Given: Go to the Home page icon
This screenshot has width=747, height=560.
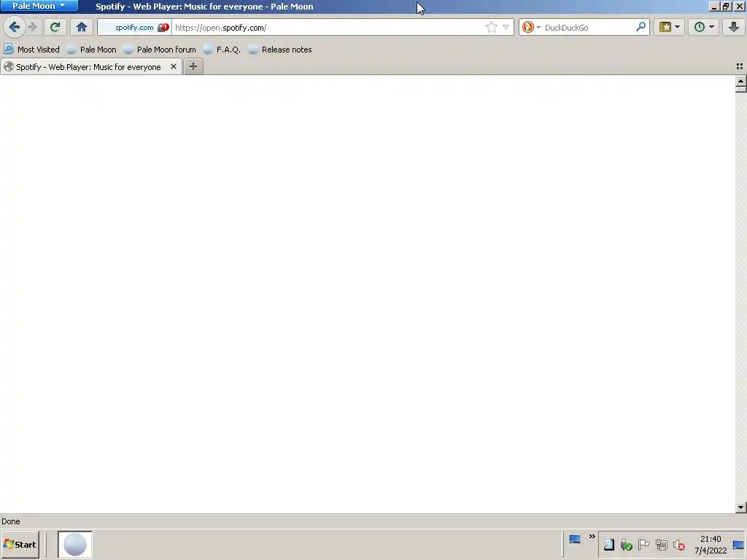Looking at the screenshot, I should [82, 27].
